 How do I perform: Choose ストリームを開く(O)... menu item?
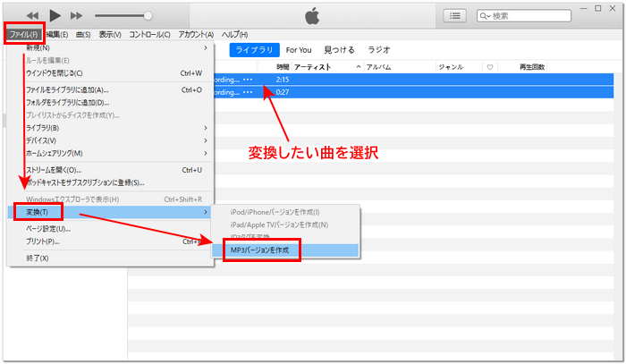110,170
